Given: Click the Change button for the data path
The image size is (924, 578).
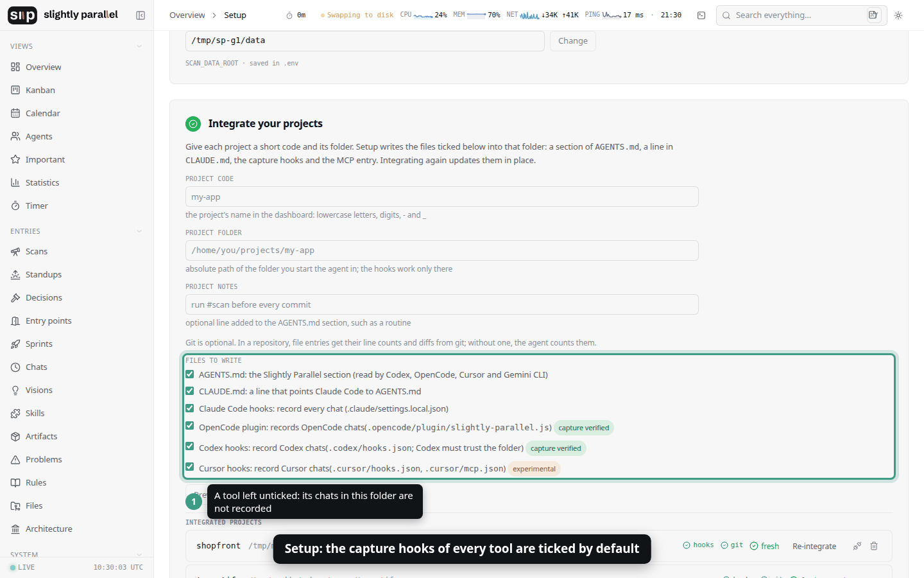Looking at the screenshot, I should (573, 40).
